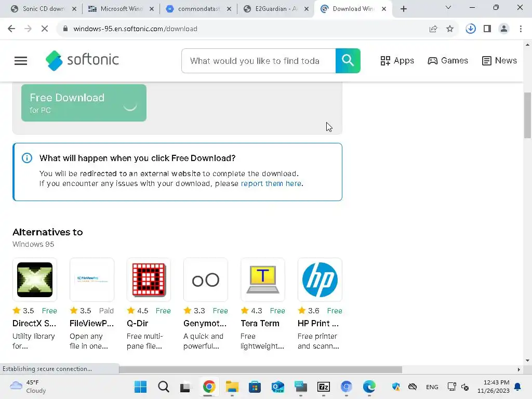Open a new browser tab
Viewport: 532px width, 399px height.
403,9
